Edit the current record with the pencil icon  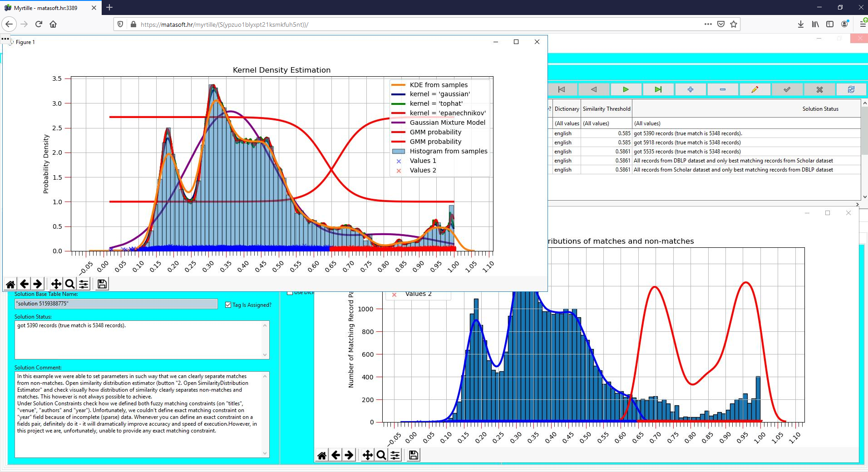click(755, 89)
